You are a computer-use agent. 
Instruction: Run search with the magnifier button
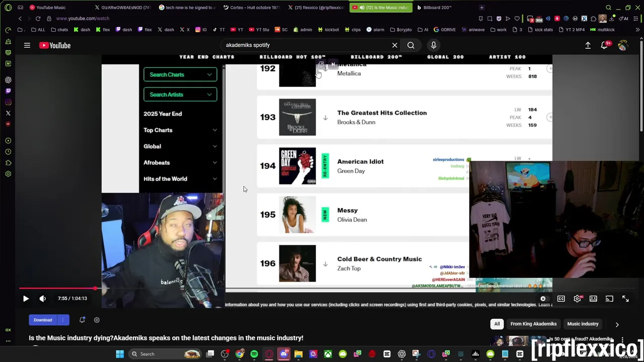[x=411, y=45]
